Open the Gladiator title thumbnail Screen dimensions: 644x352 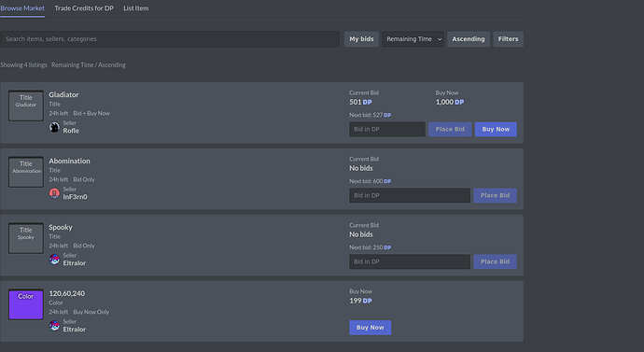click(x=26, y=106)
